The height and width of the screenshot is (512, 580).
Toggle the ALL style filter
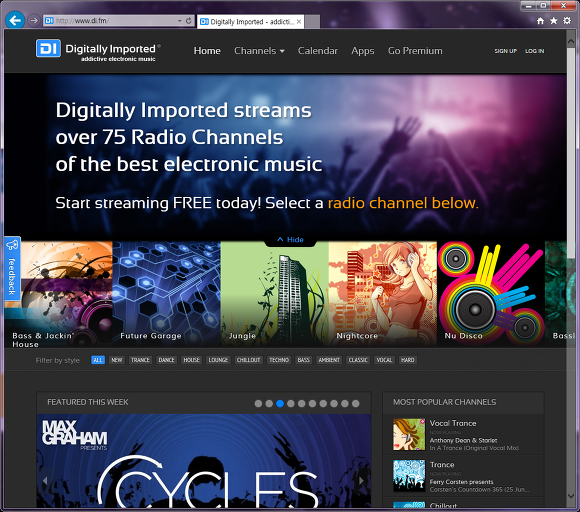(98, 360)
